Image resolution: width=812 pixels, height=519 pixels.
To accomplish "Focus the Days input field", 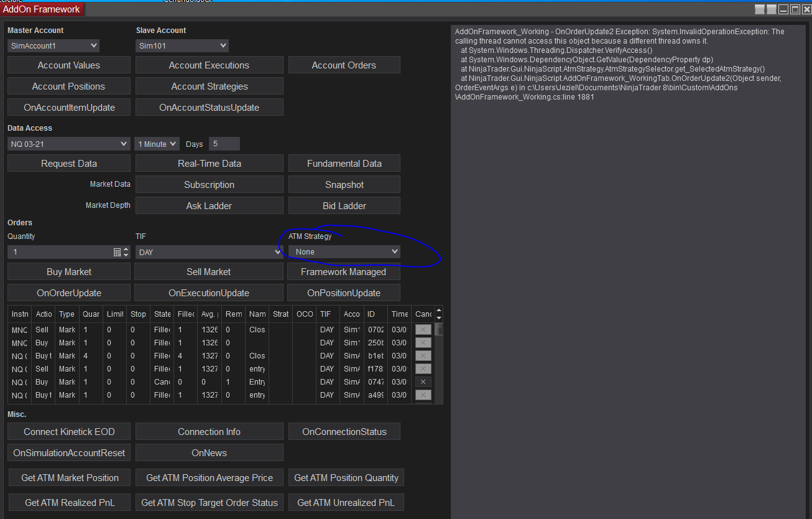I will 224,144.
